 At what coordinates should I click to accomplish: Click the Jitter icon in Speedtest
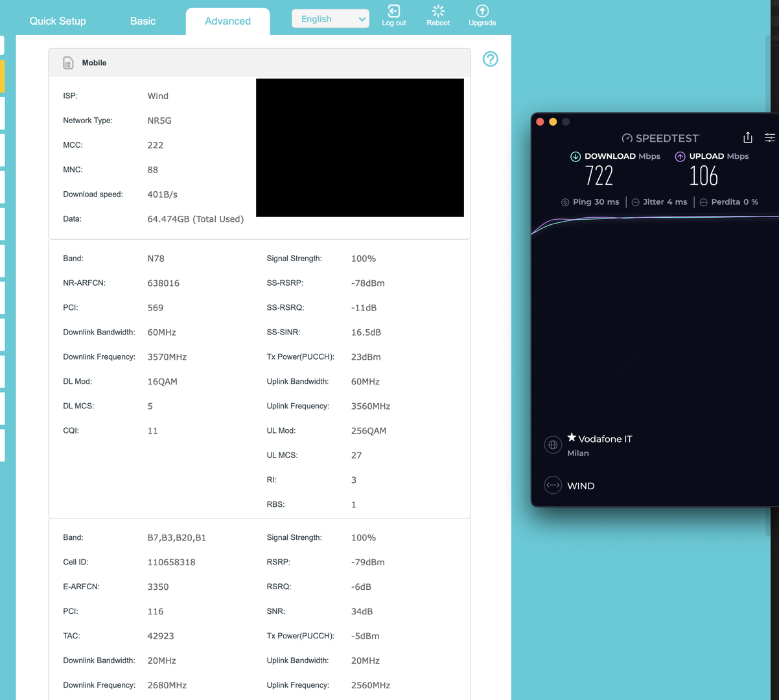point(635,202)
